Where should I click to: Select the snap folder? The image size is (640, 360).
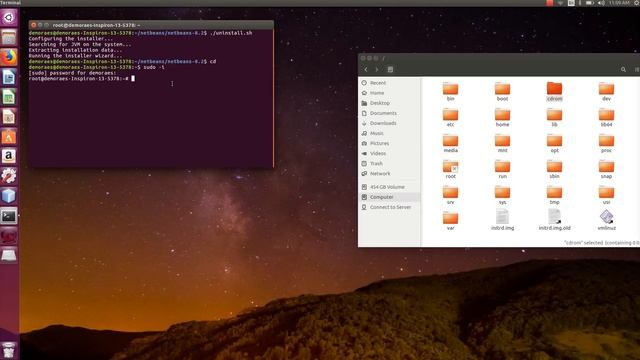607,169
